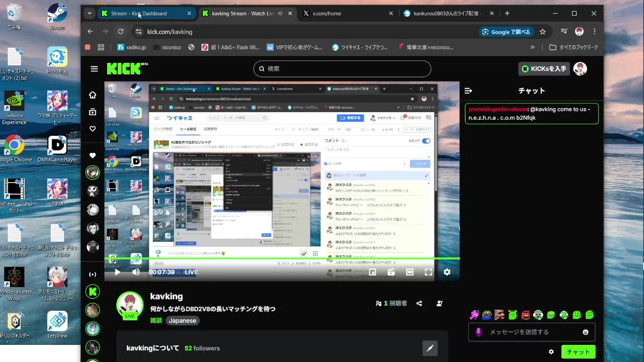Jump to LIVE in the player
The image size is (644, 362).
(x=191, y=272)
